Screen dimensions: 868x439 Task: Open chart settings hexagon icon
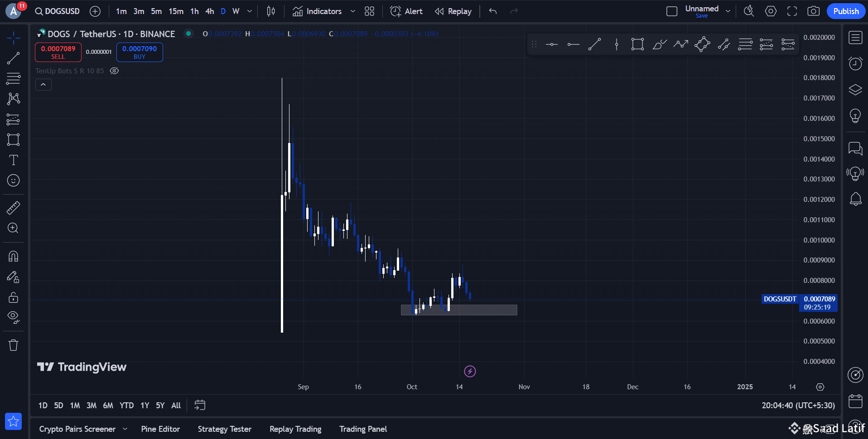[x=771, y=11]
